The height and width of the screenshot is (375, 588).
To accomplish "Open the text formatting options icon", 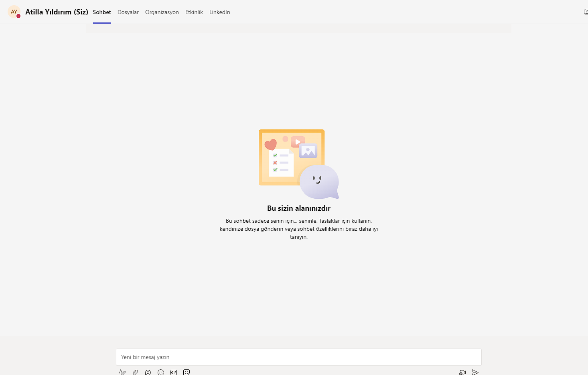I will 122,372.
